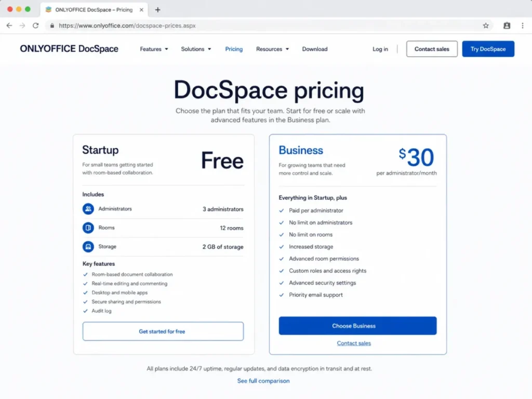Click the Rooms icon in Startup plan
The width and height of the screenshot is (532, 399).
tap(88, 228)
